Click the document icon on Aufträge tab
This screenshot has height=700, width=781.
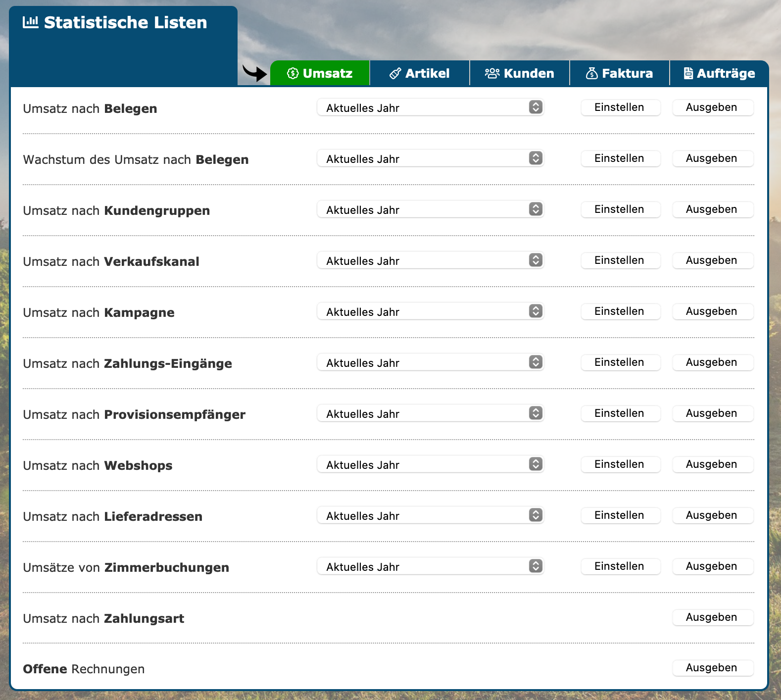[688, 74]
